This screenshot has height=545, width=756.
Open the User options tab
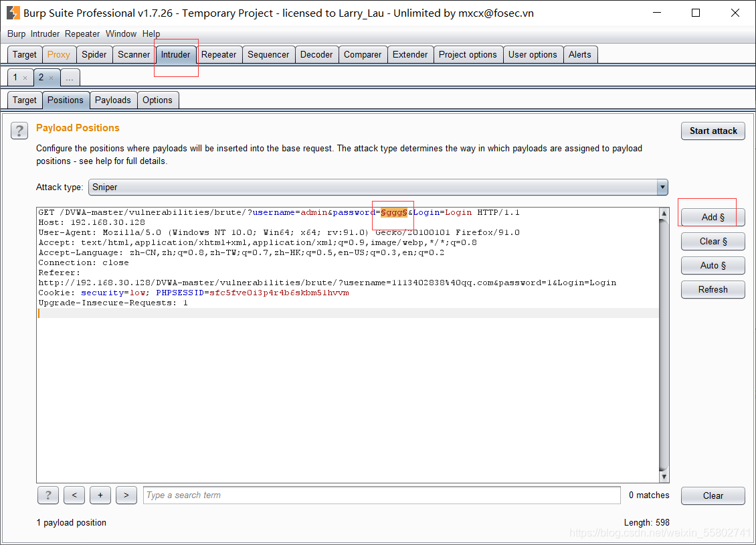click(x=533, y=54)
